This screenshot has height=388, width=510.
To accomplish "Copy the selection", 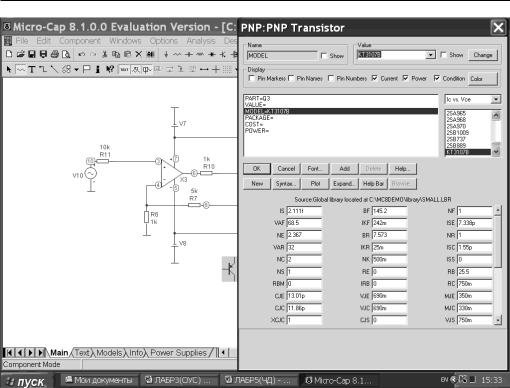I will pos(116,54).
